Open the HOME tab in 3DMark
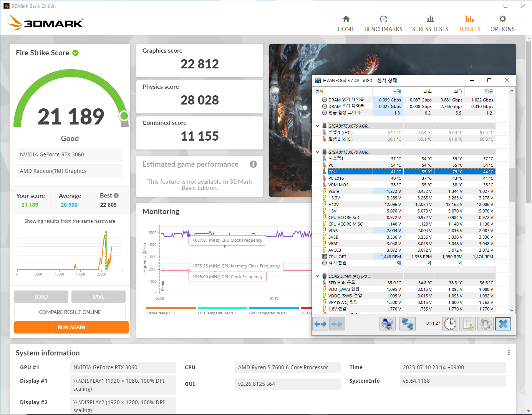Screen dimensions: 532x415 [x=346, y=24]
